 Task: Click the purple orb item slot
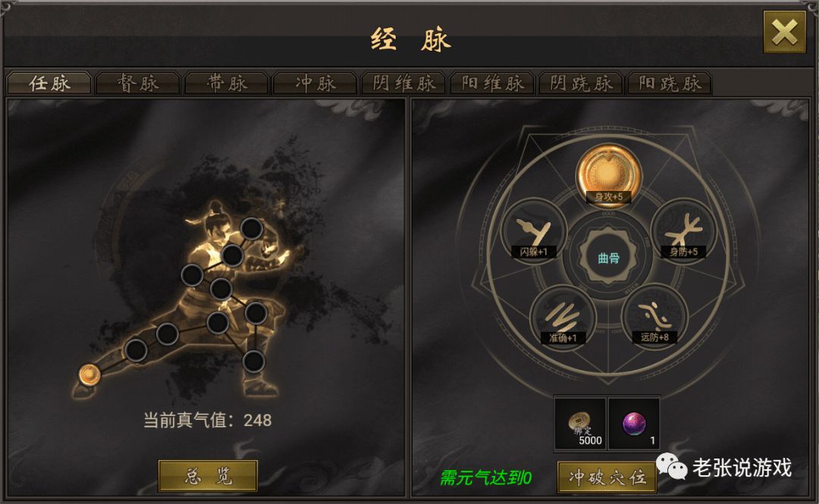(x=634, y=423)
